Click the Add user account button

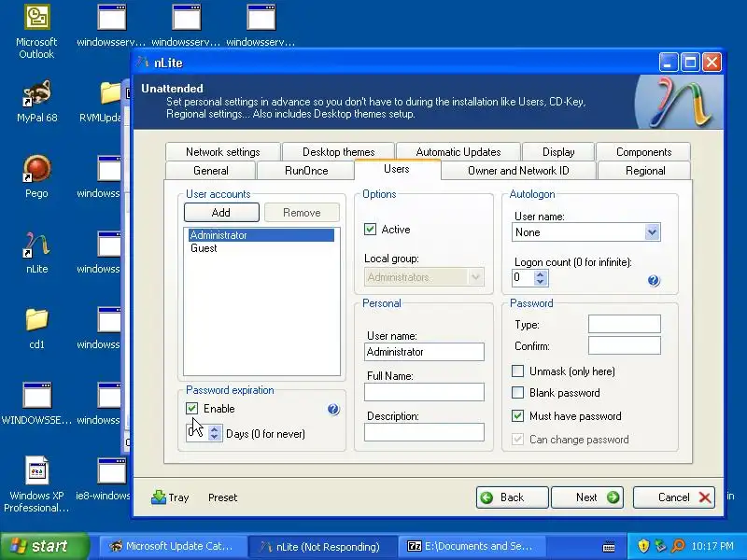click(221, 213)
